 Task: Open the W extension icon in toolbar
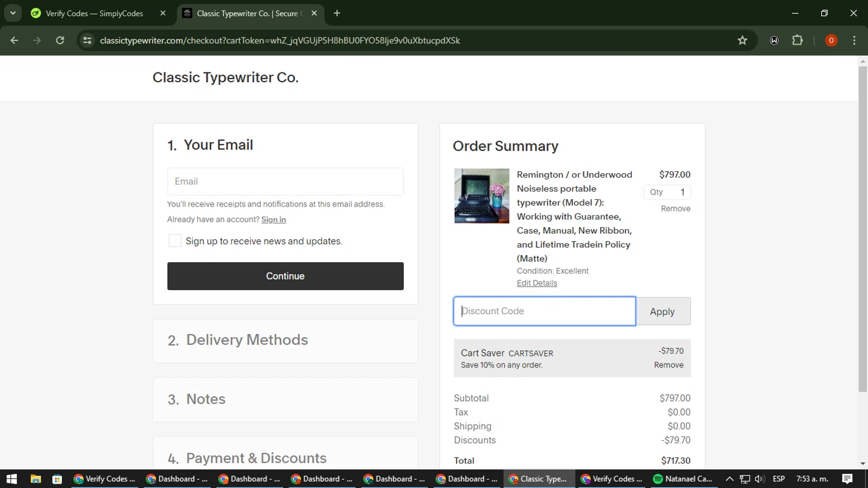(774, 41)
